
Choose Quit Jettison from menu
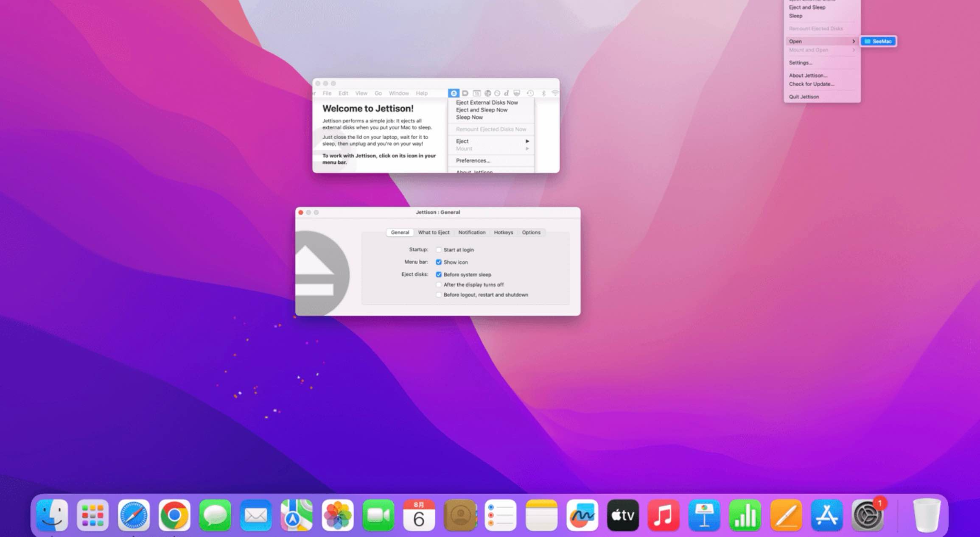pyautogui.click(x=804, y=97)
